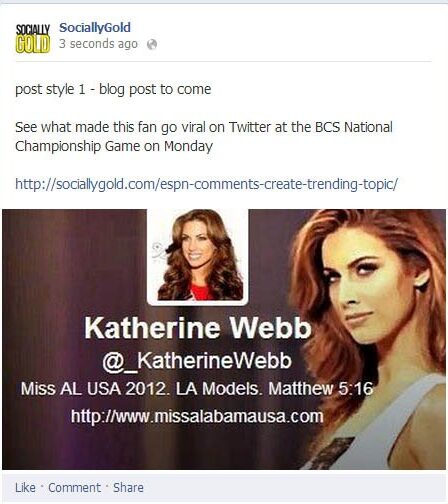Screen dimensions: 448x504
Task: Click the @_KatherineWebb handle text
Action: (x=197, y=361)
